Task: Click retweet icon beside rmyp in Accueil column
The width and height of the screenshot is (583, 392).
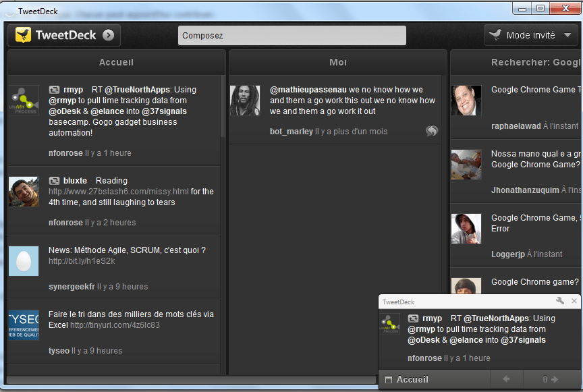Action: point(54,90)
